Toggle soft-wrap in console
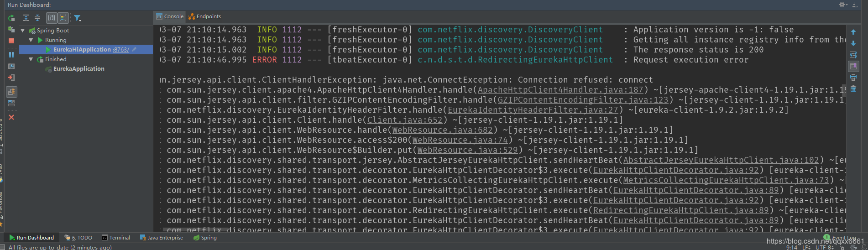Image resolution: width=868 pixels, height=250 pixels. [853, 55]
